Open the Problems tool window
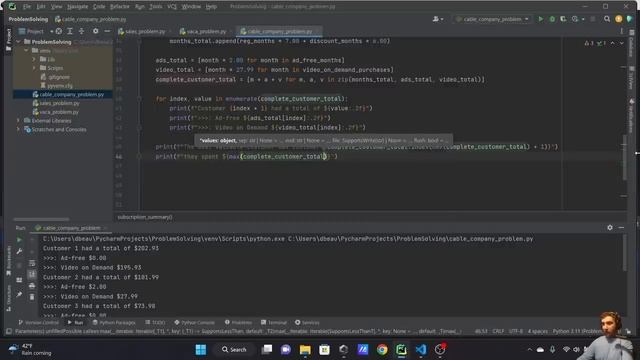The height and width of the screenshot is (360, 640). (238, 322)
